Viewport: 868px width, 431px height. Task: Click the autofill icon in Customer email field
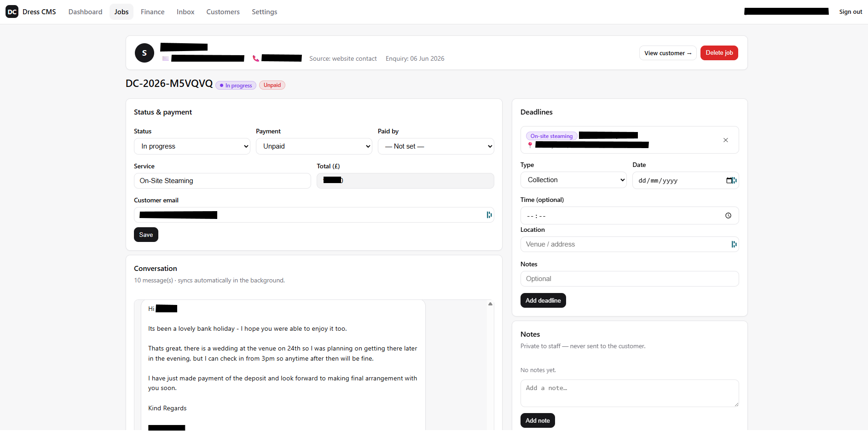[x=489, y=215]
